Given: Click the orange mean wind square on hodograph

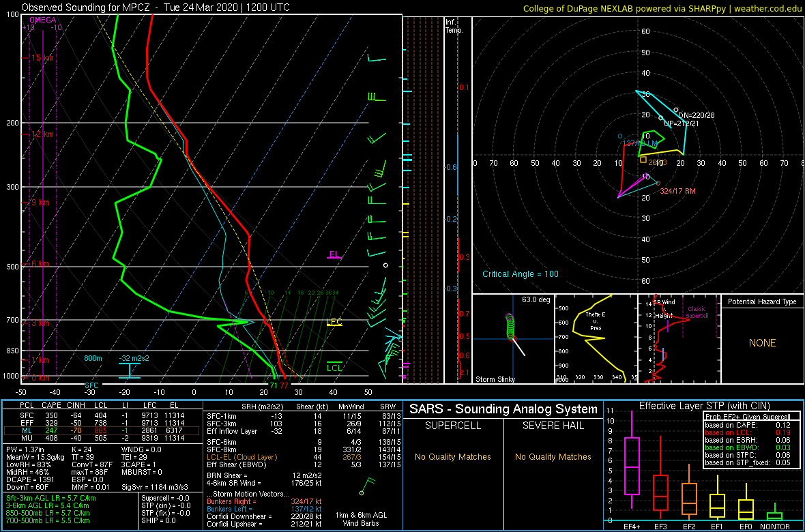Looking at the screenshot, I should click(643, 160).
